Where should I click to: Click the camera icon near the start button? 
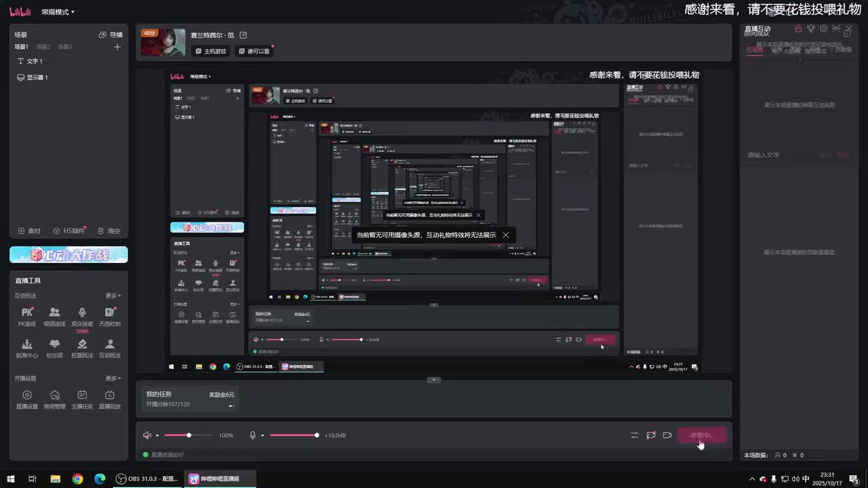667,435
